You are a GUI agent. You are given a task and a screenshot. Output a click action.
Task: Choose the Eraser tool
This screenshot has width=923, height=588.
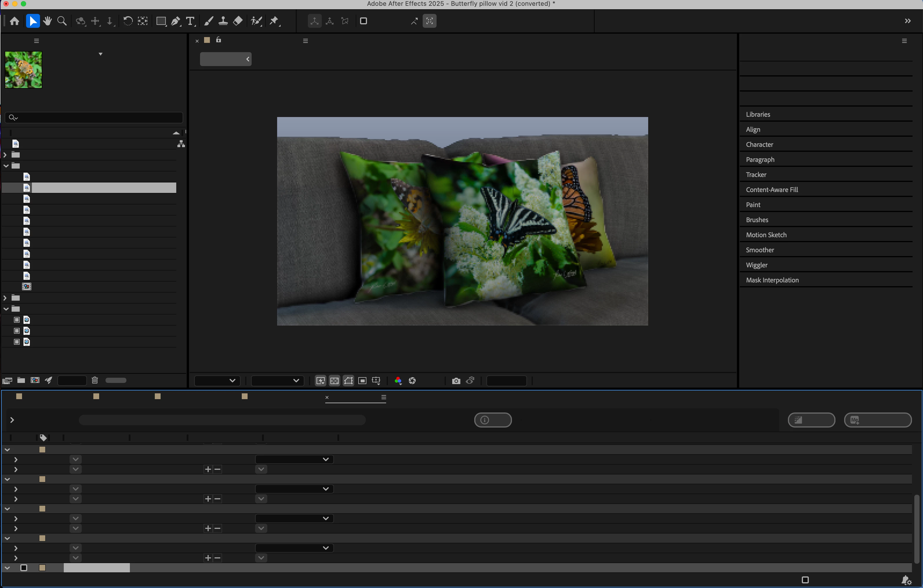click(x=238, y=21)
